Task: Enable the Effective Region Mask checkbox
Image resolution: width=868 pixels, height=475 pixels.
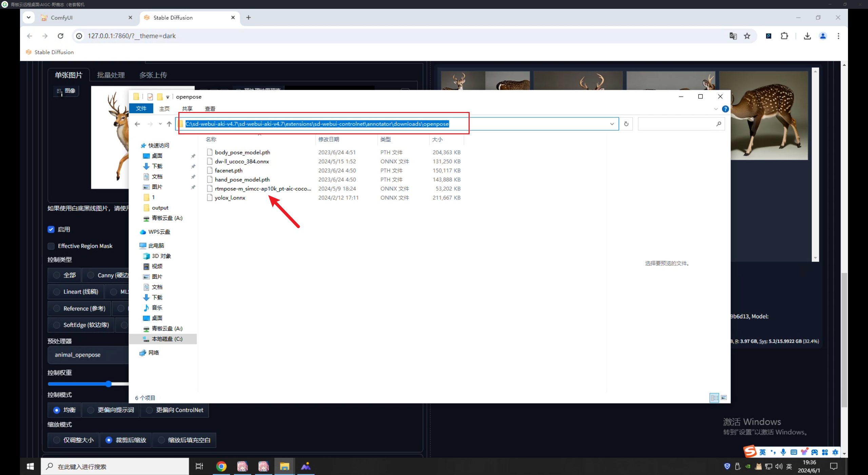Action: [51, 246]
